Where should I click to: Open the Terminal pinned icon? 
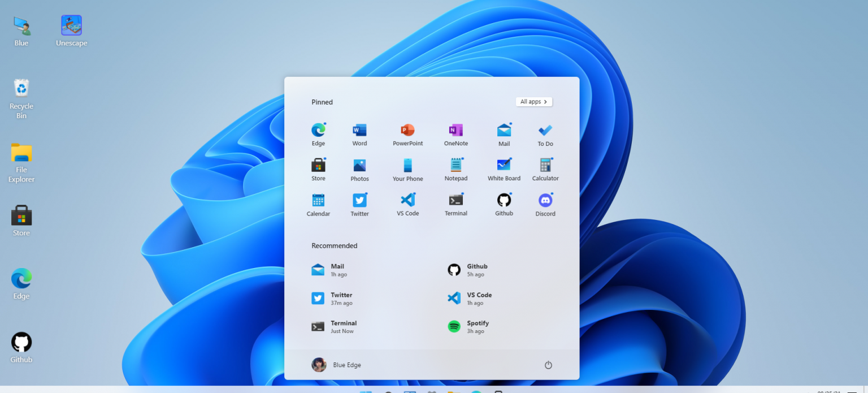[x=455, y=200]
